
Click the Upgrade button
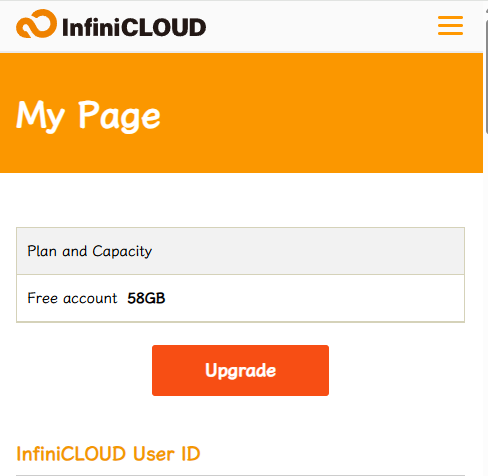(240, 370)
